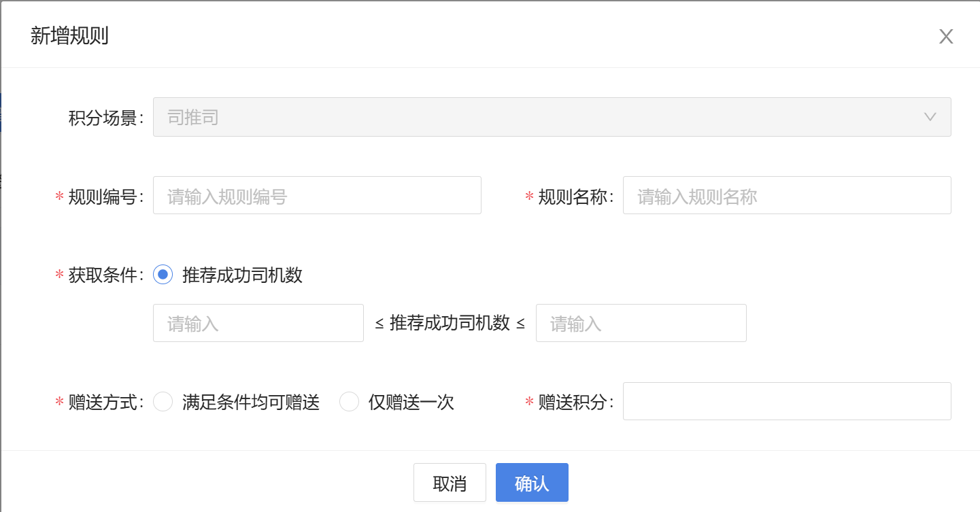Click the 赠送积分 field label
The image size is (980, 512).
click(x=575, y=403)
